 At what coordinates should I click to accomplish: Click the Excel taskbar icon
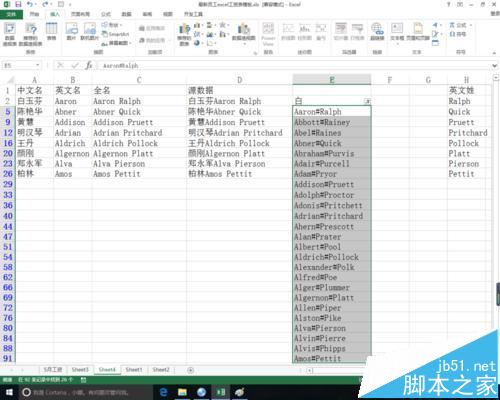click(x=221, y=392)
